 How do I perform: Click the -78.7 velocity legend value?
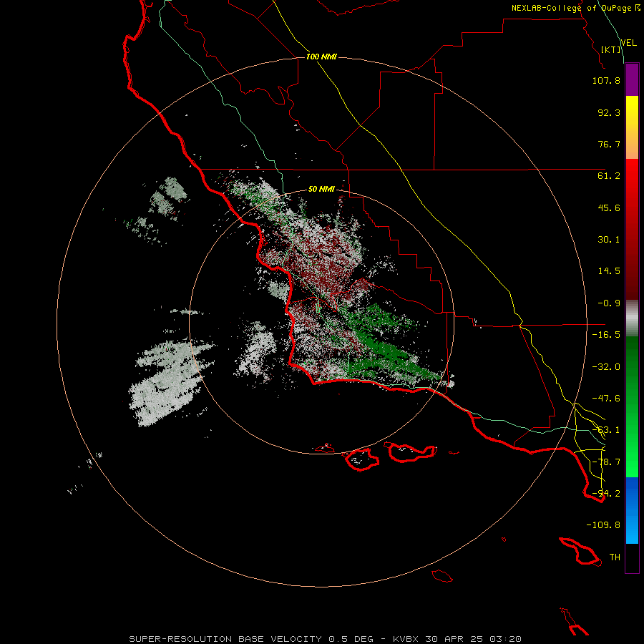tap(606, 462)
